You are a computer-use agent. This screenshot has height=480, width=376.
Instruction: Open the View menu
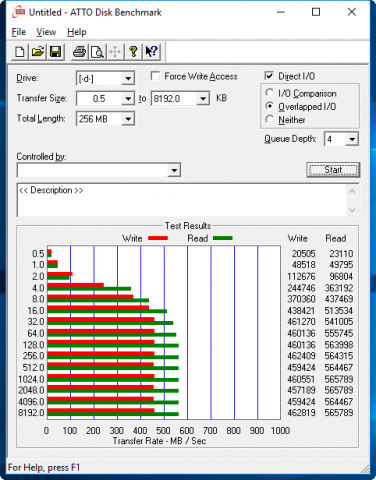[46, 32]
